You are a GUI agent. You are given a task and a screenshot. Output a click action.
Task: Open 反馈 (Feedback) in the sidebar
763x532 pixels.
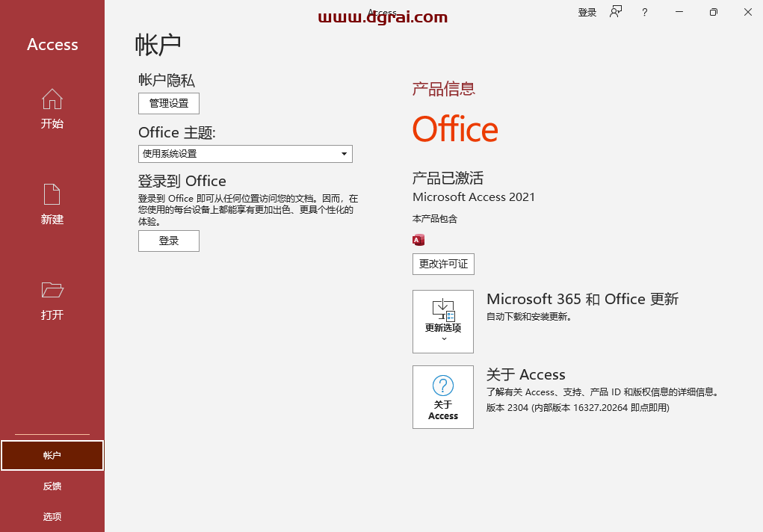(52, 486)
